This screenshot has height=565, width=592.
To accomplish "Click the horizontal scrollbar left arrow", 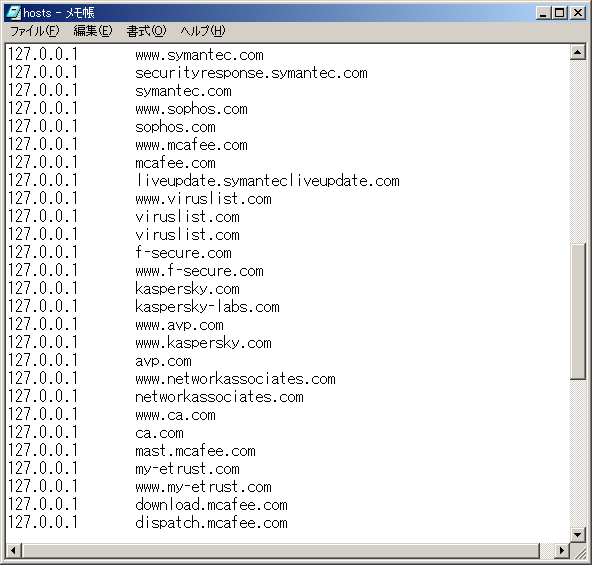I will coord(13,550).
